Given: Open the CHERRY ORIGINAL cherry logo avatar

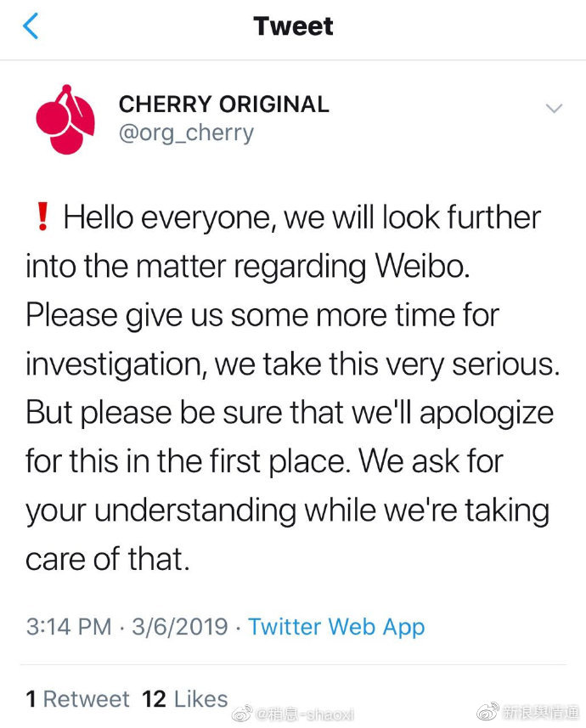Looking at the screenshot, I should (x=65, y=120).
